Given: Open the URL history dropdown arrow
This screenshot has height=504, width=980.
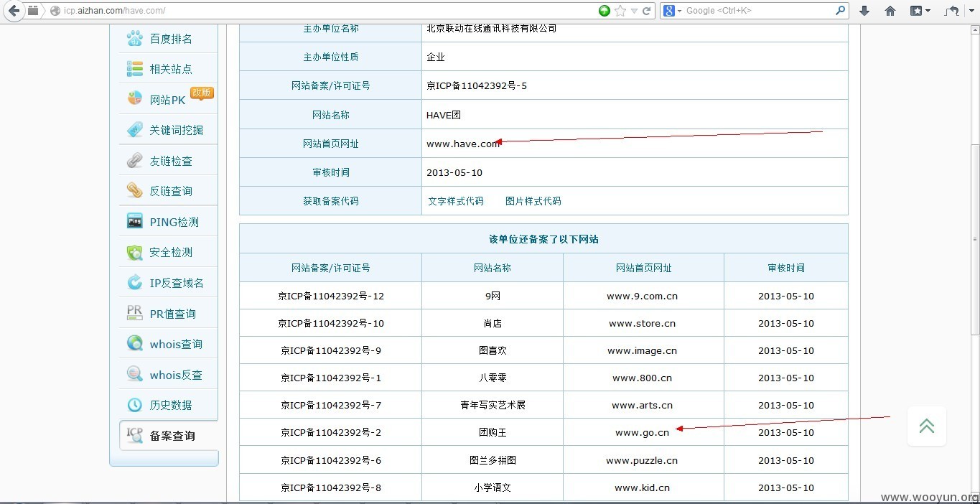Looking at the screenshot, I should point(634,11).
